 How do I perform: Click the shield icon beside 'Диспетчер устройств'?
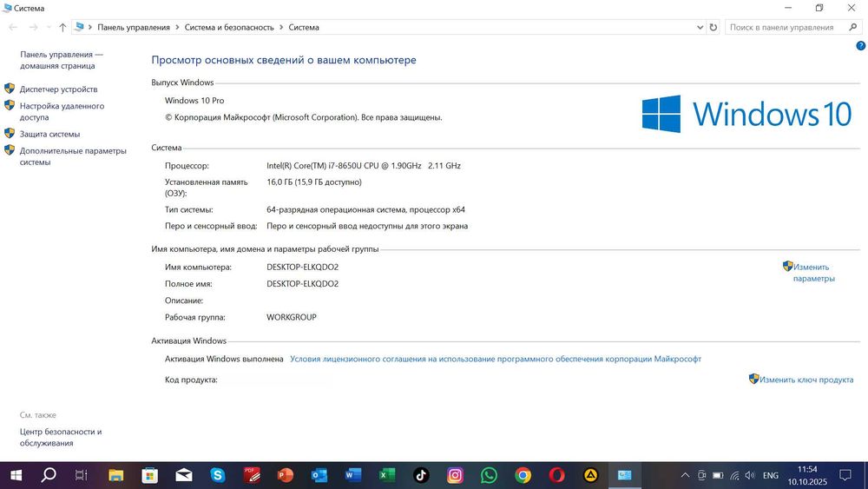click(x=10, y=89)
